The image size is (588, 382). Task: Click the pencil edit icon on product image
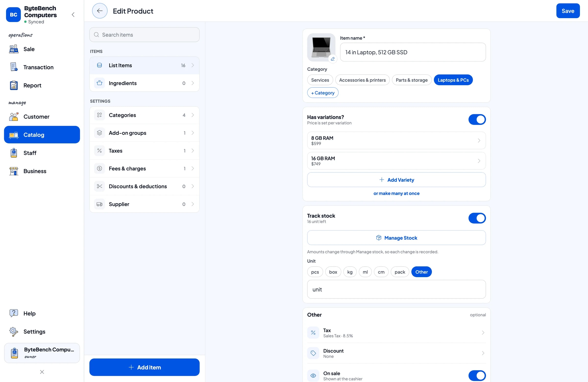coord(333,59)
